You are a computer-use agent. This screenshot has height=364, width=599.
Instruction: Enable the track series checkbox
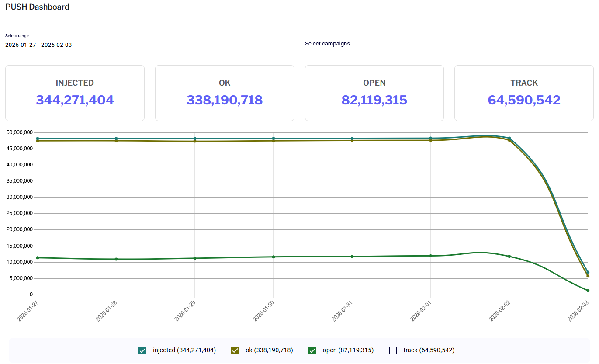click(393, 350)
